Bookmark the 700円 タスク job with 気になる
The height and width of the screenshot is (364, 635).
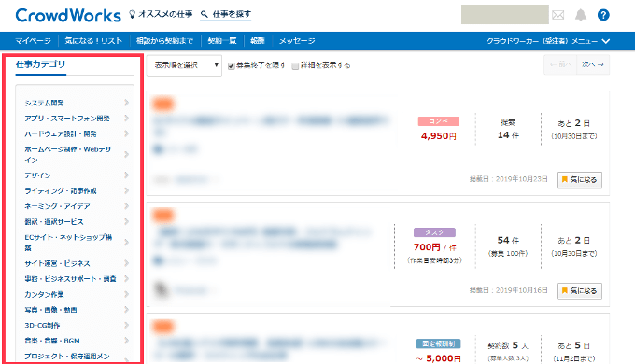point(580,290)
